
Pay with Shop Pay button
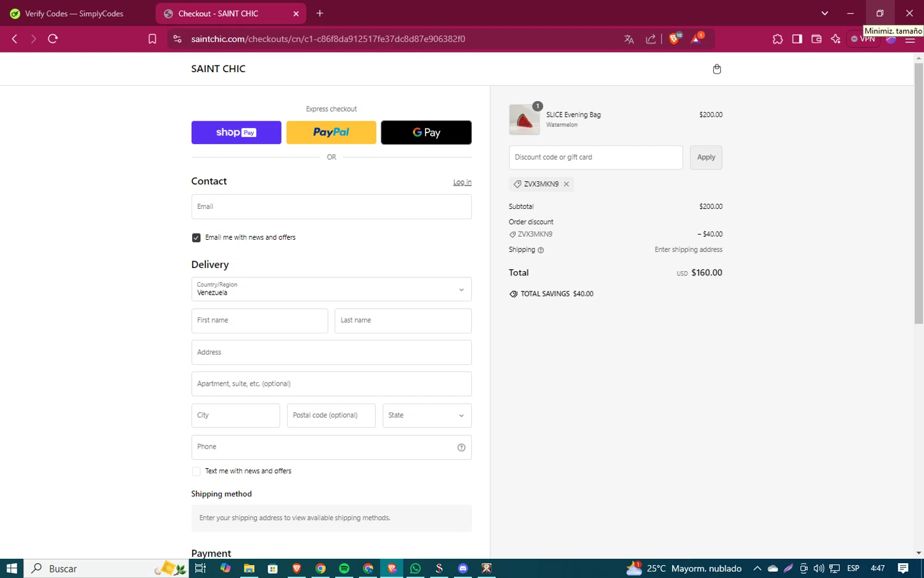coord(237,132)
